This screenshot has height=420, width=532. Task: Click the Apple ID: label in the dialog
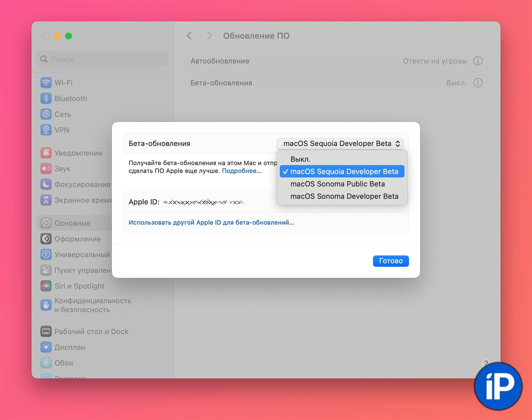[144, 202]
